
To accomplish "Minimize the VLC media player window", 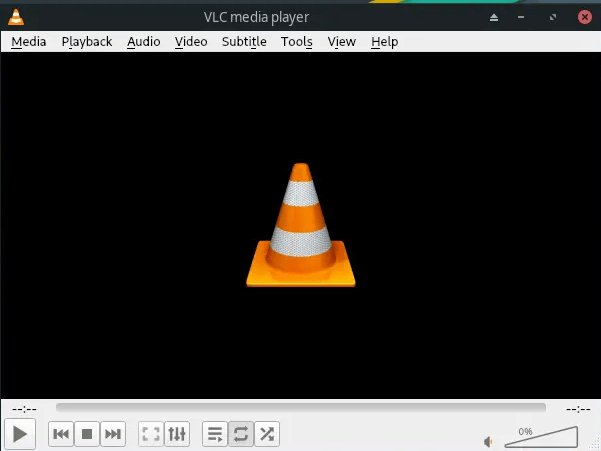I will click(x=521, y=17).
